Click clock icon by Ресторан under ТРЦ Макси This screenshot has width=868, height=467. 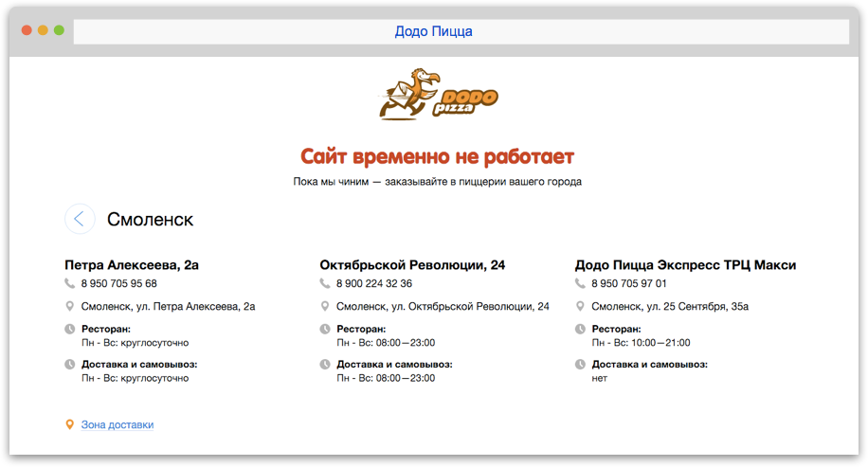(580, 329)
